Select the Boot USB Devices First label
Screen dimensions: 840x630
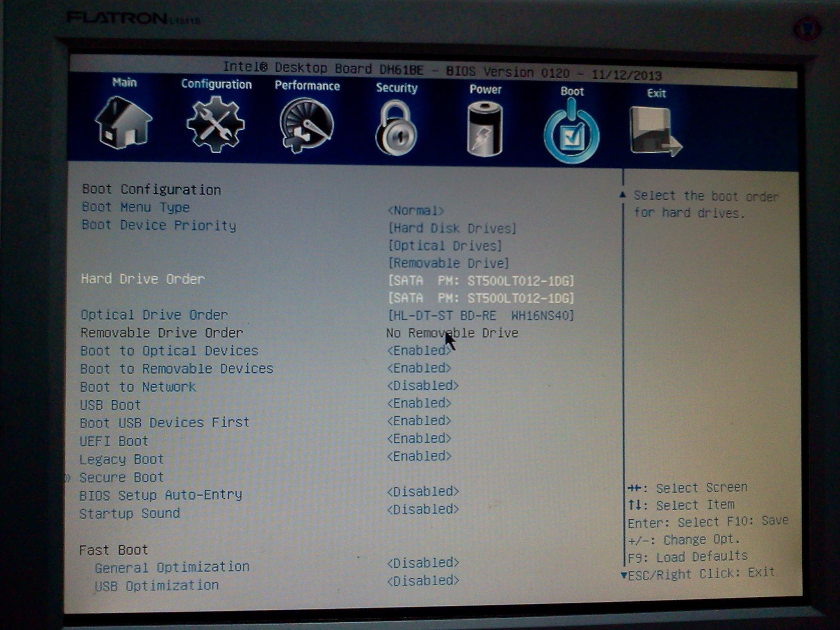pyautogui.click(x=164, y=423)
